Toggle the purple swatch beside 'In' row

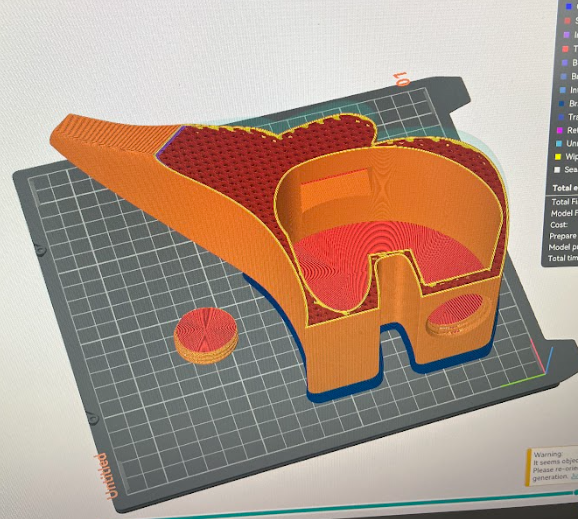tap(567, 35)
